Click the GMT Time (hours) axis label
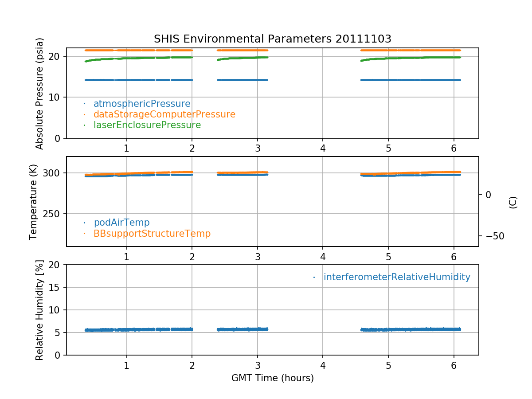The image size is (532, 399). [272, 378]
